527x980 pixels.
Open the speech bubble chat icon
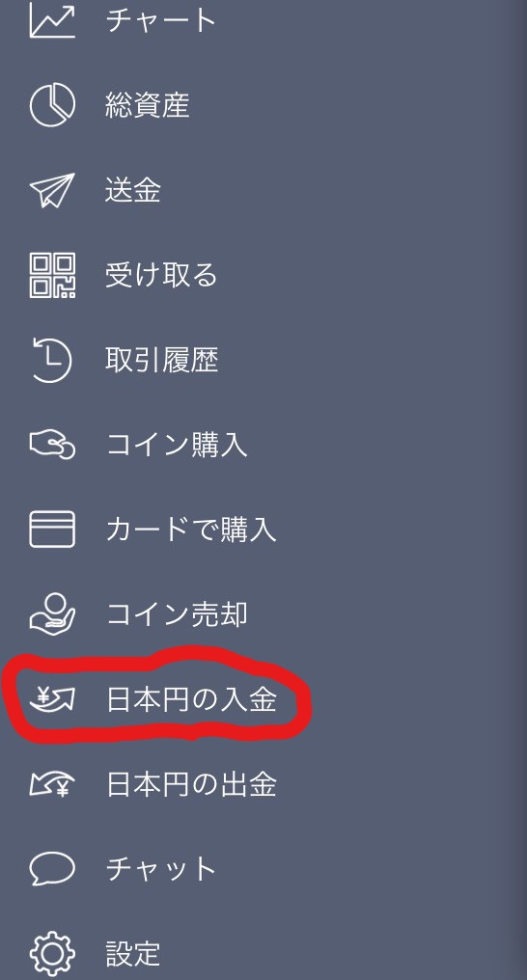[x=52, y=869]
